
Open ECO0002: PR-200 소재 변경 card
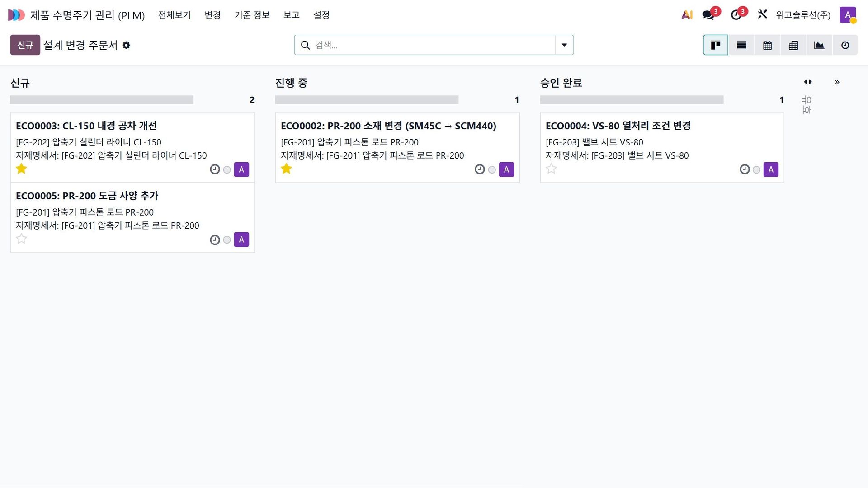pos(397,147)
